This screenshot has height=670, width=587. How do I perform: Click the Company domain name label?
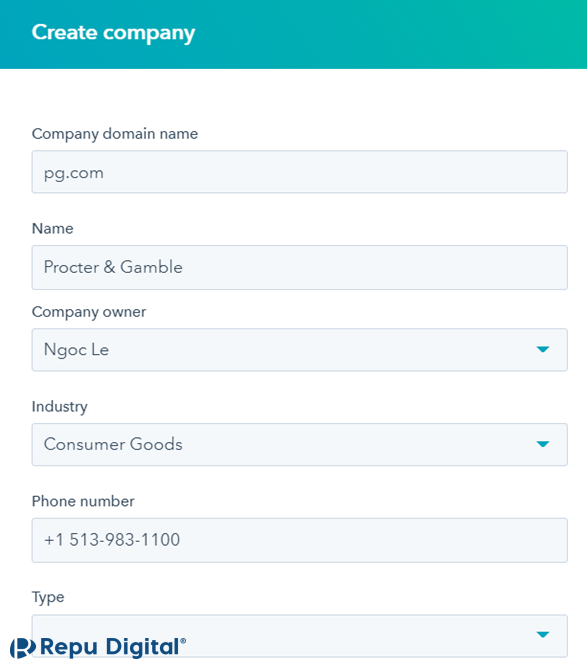point(115,134)
